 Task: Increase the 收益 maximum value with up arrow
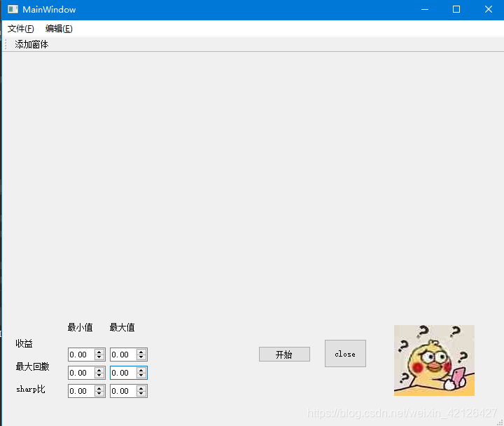(x=141, y=352)
